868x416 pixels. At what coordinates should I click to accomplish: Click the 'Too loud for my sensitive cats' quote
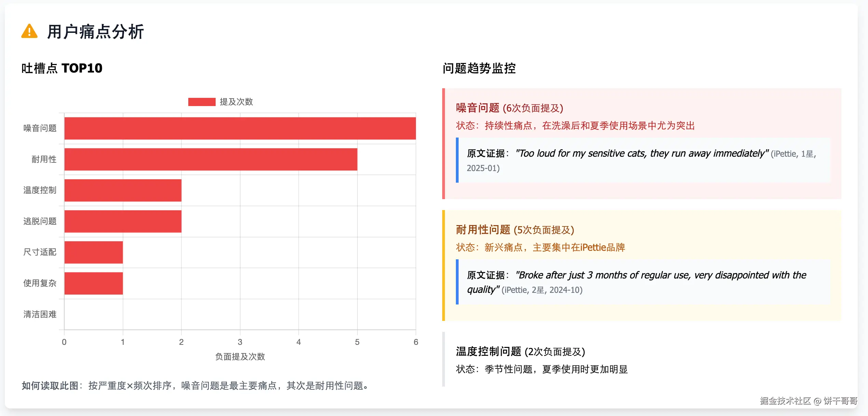tap(642, 154)
